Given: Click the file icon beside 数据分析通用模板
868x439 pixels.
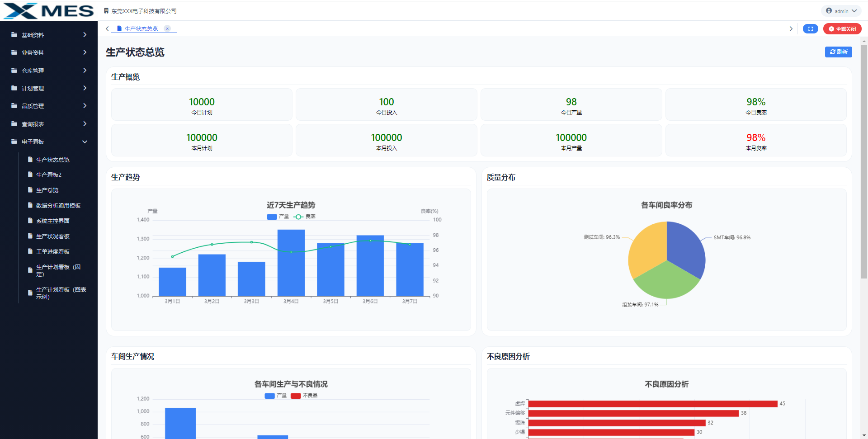Looking at the screenshot, I should pos(30,205).
